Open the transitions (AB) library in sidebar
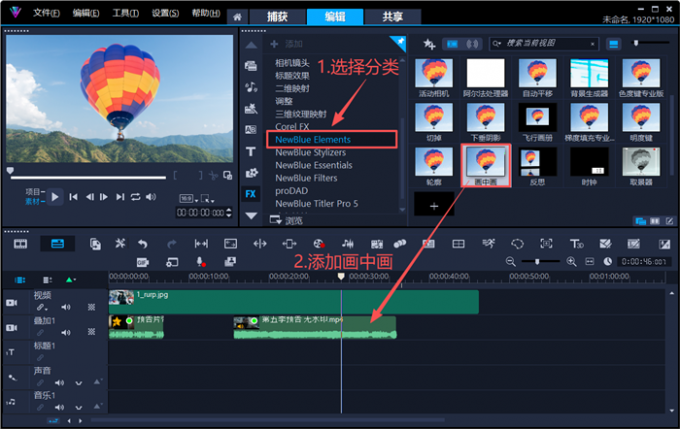 coord(251,130)
